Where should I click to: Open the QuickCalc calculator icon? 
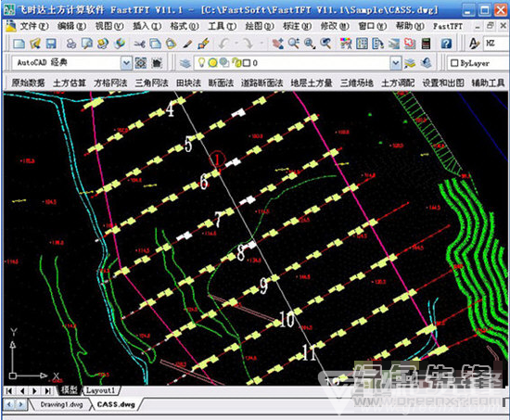tap(426, 44)
